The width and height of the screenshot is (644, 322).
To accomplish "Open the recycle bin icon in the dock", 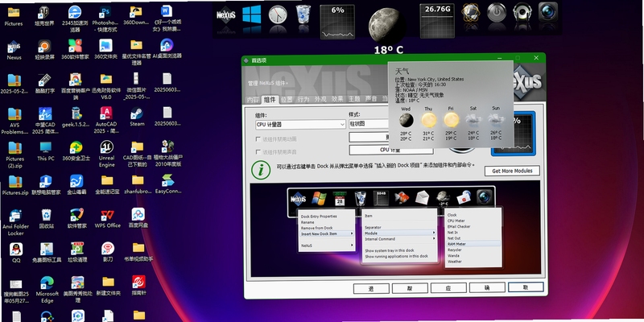I will tap(303, 14).
